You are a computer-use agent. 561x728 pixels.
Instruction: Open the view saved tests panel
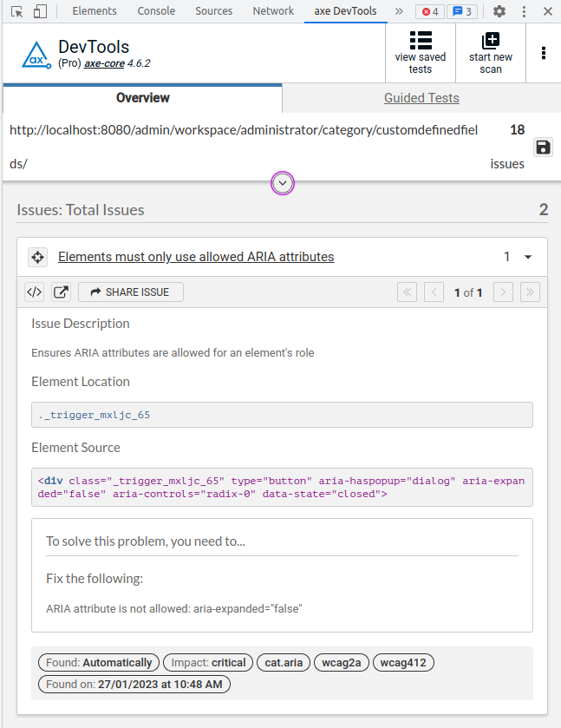(421, 52)
